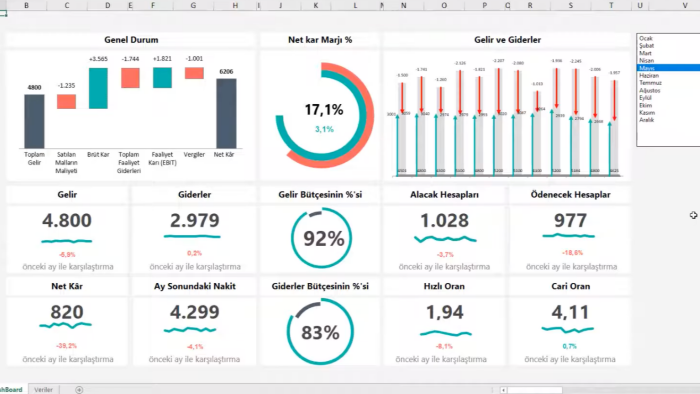Pick Eylül from the month list
700x394 pixels.
(668, 98)
